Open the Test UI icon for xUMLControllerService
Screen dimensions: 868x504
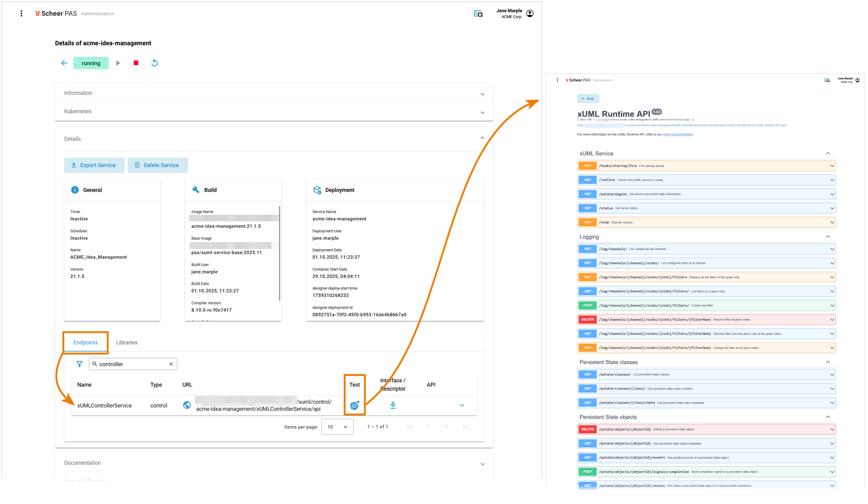click(355, 406)
